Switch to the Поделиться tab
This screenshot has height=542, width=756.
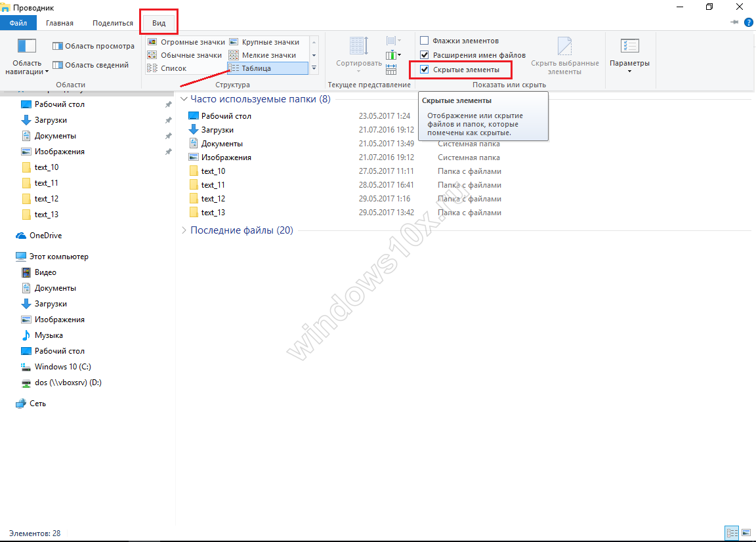pyautogui.click(x=112, y=23)
